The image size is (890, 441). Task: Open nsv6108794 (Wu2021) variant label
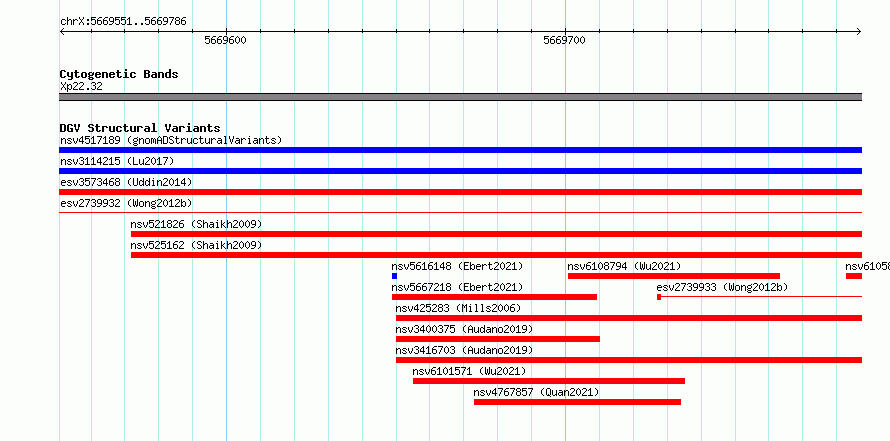pos(624,266)
